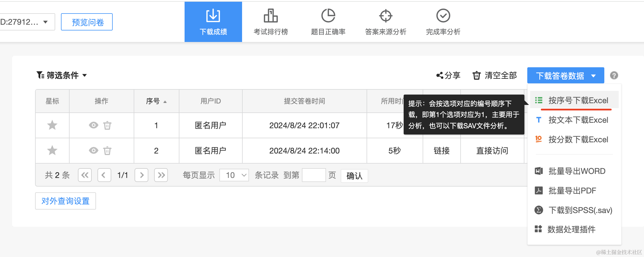
Task: Choose 下载到SPSS(.sav) option
Action: click(x=574, y=210)
